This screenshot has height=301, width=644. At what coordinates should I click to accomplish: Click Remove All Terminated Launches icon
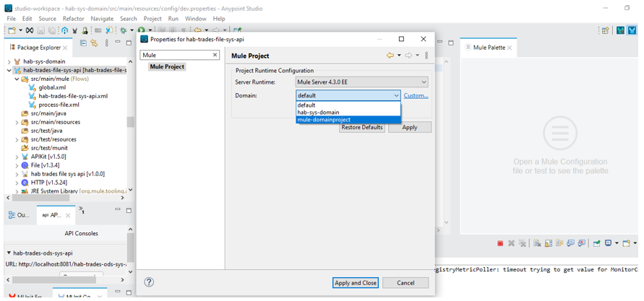[x=523, y=243]
